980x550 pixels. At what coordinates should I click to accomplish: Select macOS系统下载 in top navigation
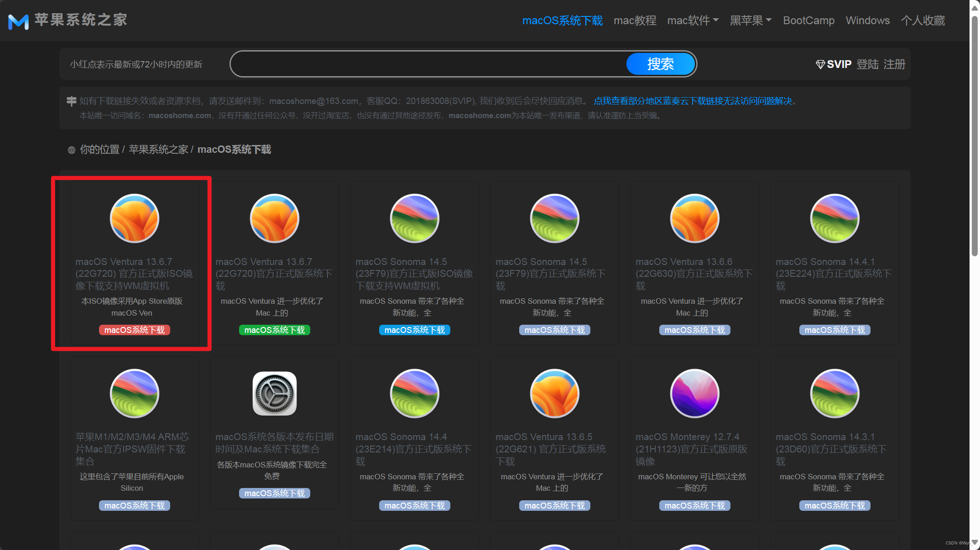click(x=563, y=21)
